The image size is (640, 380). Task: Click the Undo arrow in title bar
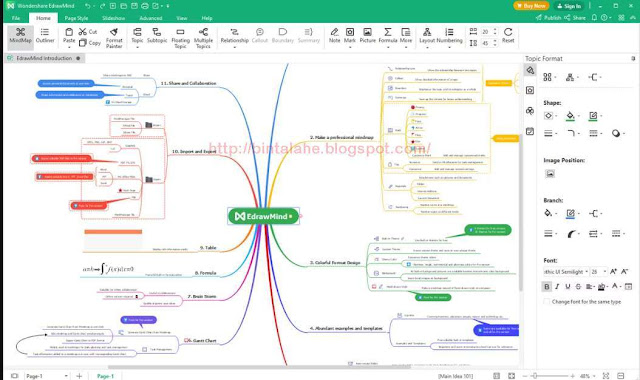pyautogui.click(x=88, y=6)
